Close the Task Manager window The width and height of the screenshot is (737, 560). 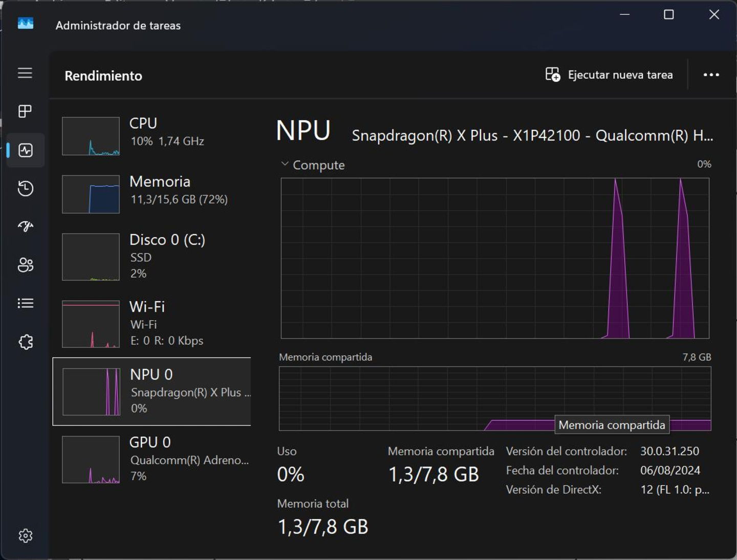(x=714, y=14)
